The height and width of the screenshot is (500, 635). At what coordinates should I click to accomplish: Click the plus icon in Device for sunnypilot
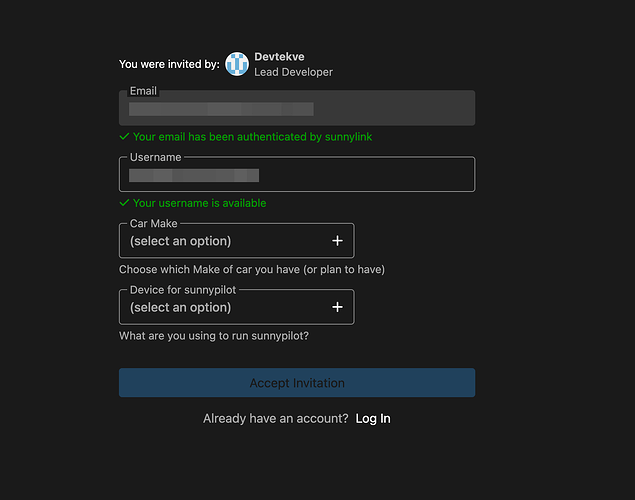click(x=337, y=307)
